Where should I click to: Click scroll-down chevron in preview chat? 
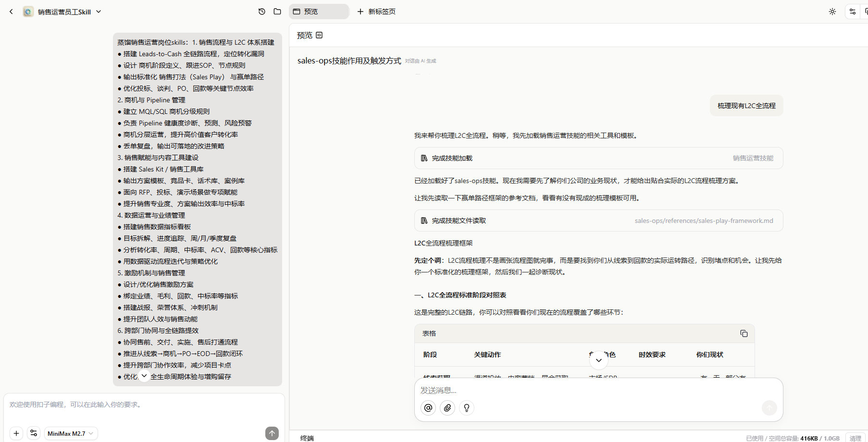pyautogui.click(x=598, y=360)
